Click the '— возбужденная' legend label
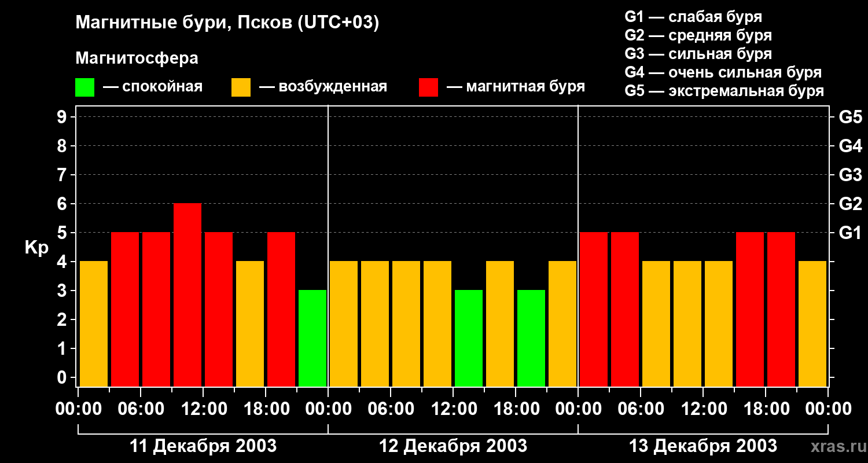Image resolution: width=868 pixels, height=463 pixels. pyautogui.click(x=323, y=87)
